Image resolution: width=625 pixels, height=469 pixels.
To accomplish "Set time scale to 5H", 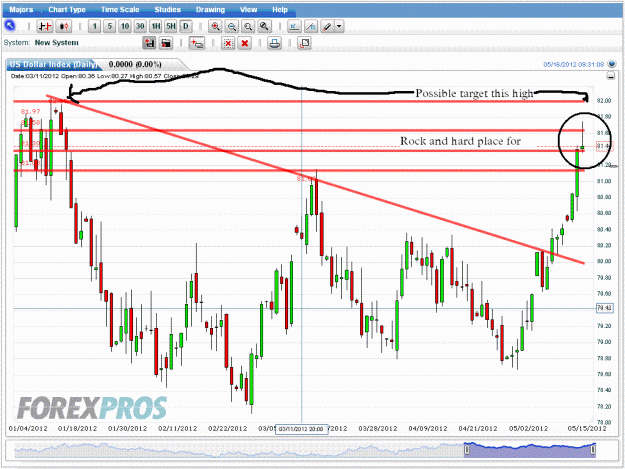I will [171, 27].
